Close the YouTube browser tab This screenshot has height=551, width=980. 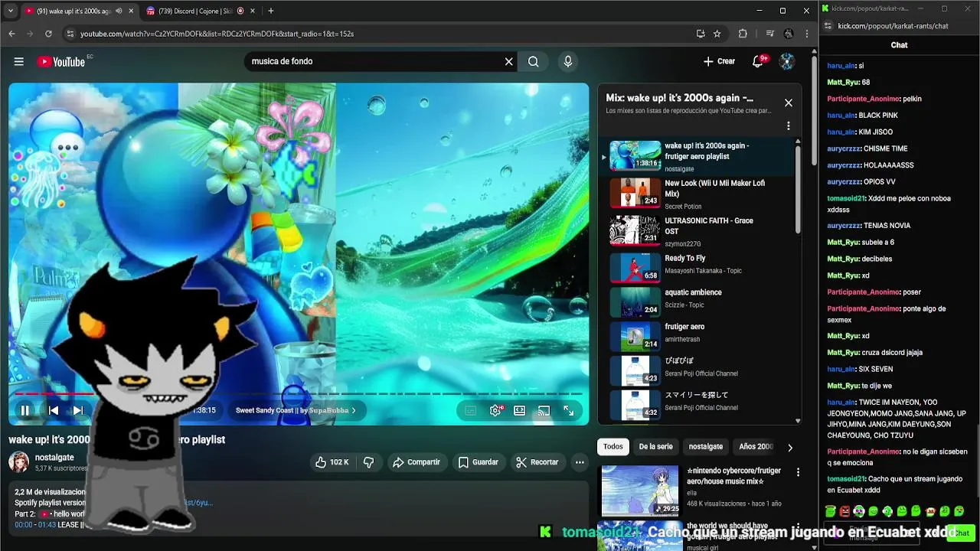point(131,11)
